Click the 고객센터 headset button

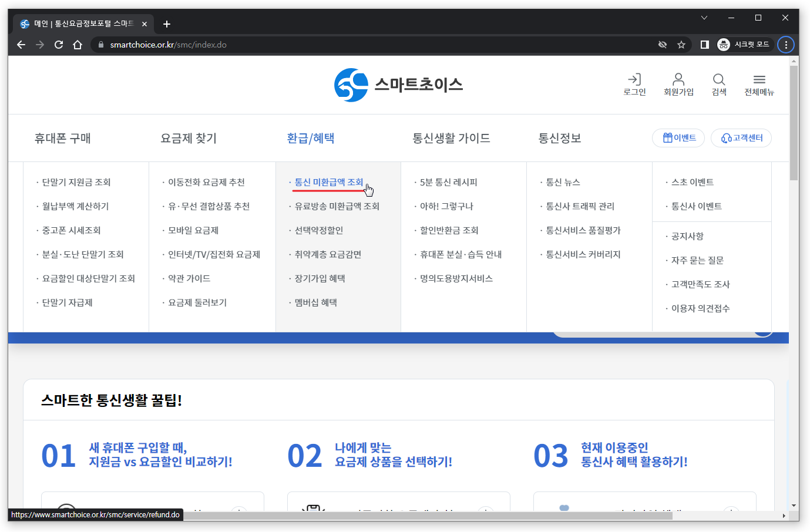741,138
